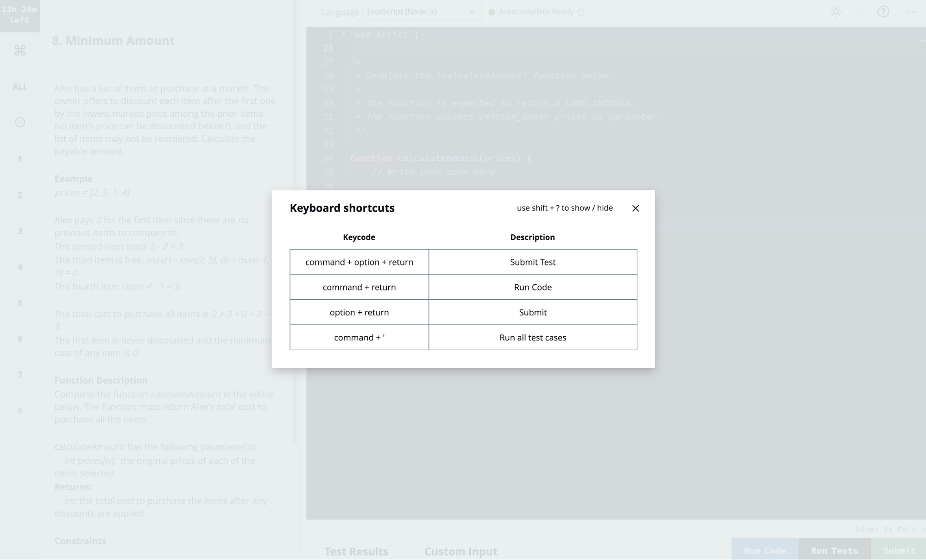
Task: Click the 'command + option + return' keycode cell
Action: pos(359,262)
